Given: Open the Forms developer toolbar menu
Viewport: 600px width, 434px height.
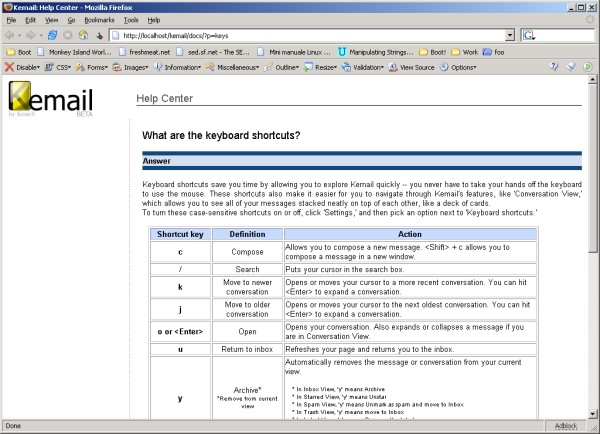Looking at the screenshot, I should [x=92, y=67].
